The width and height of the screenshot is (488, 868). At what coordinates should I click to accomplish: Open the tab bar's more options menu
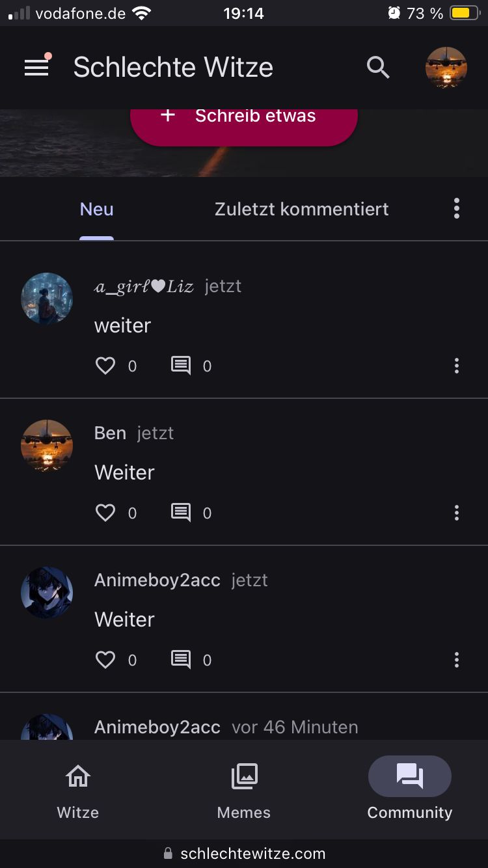point(457,208)
